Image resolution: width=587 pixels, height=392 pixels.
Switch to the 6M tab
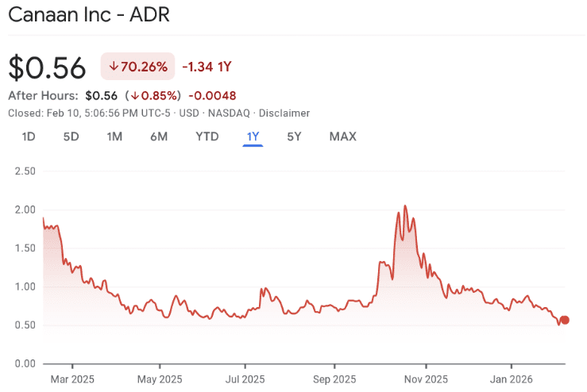tap(159, 136)
